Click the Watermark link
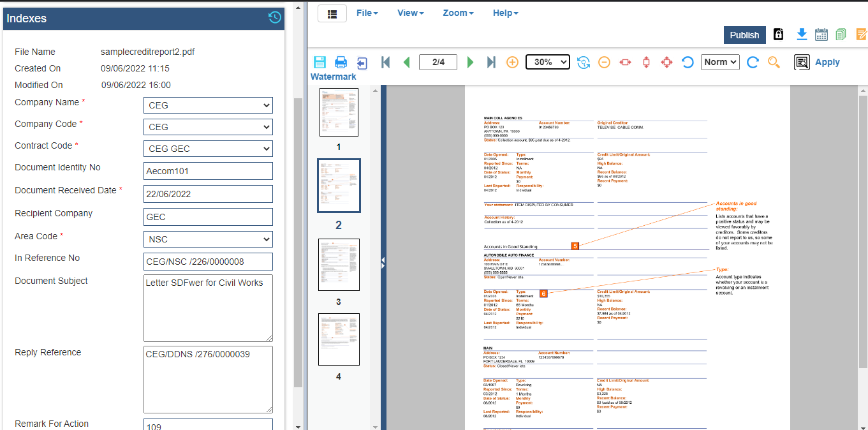 click(334, 77)
